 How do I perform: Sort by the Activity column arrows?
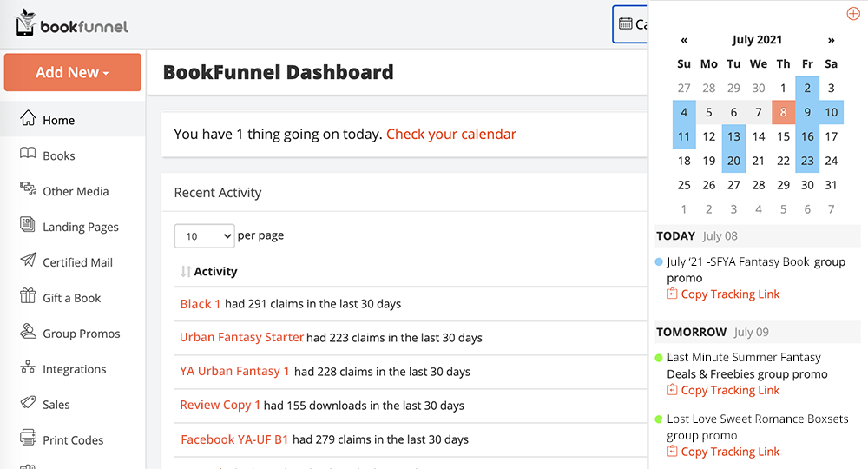[x=186, y=271]
